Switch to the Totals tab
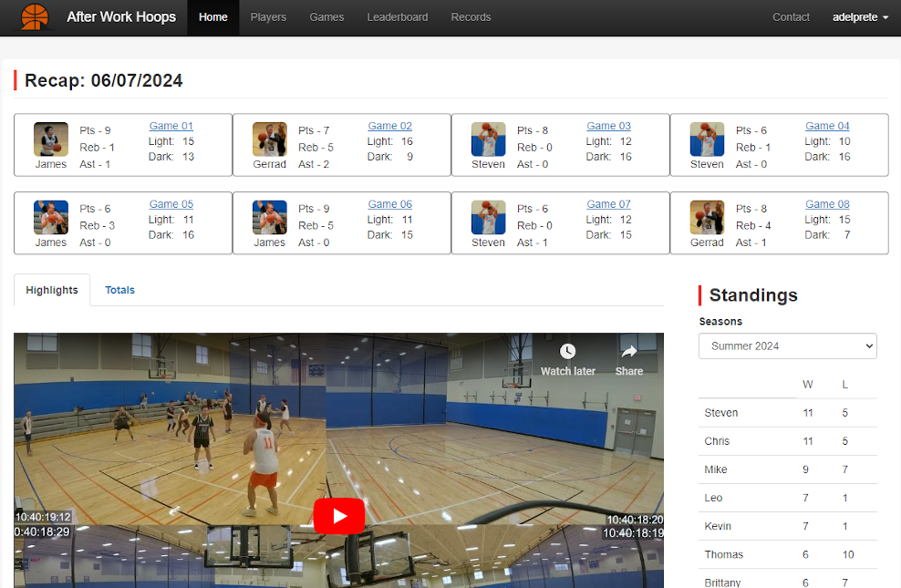 (119, 289)
